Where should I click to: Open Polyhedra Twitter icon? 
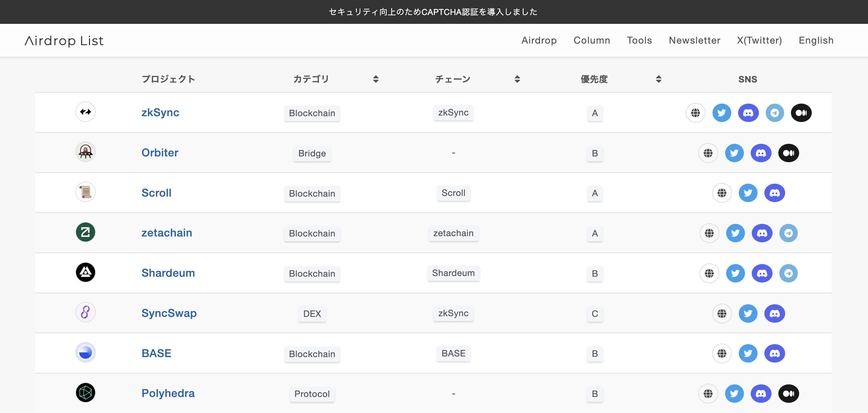pos(734,394)
